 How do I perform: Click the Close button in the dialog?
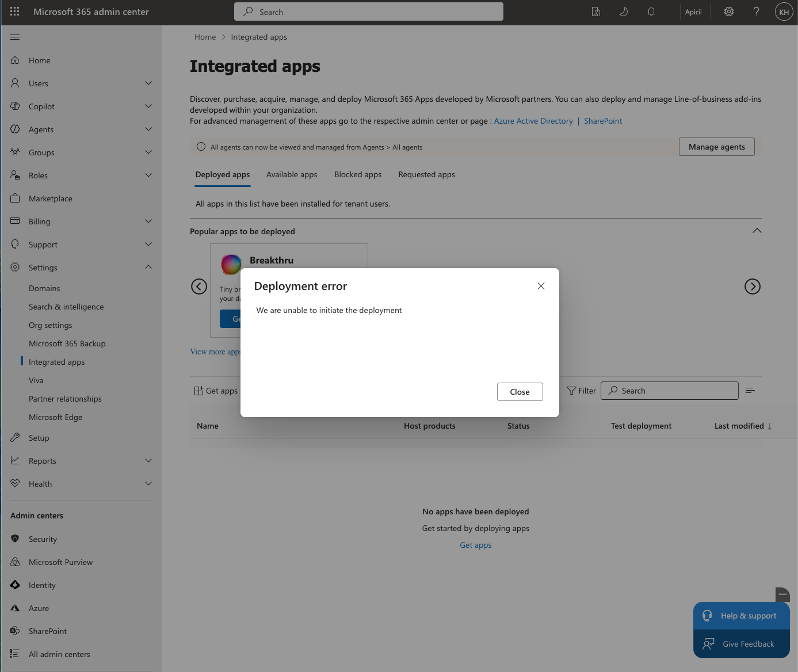(520, 392)
